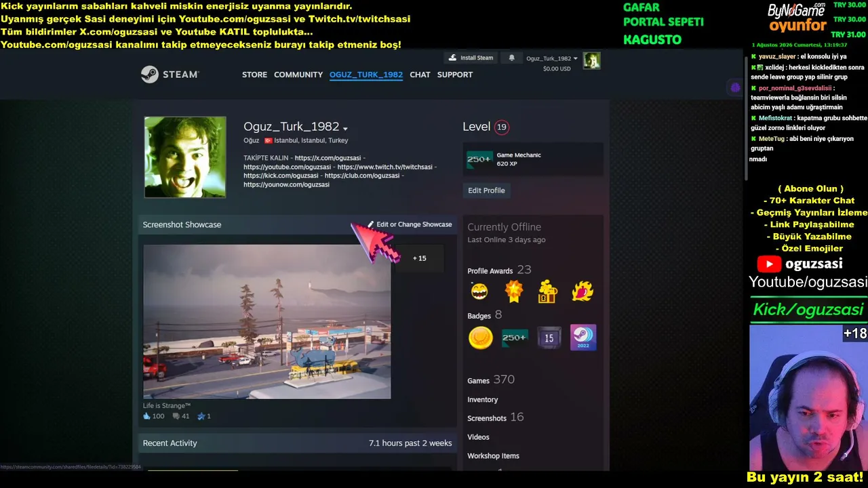Click the Life is Strange game title
This screenshot has height=488, width=868.
(167, 406)
